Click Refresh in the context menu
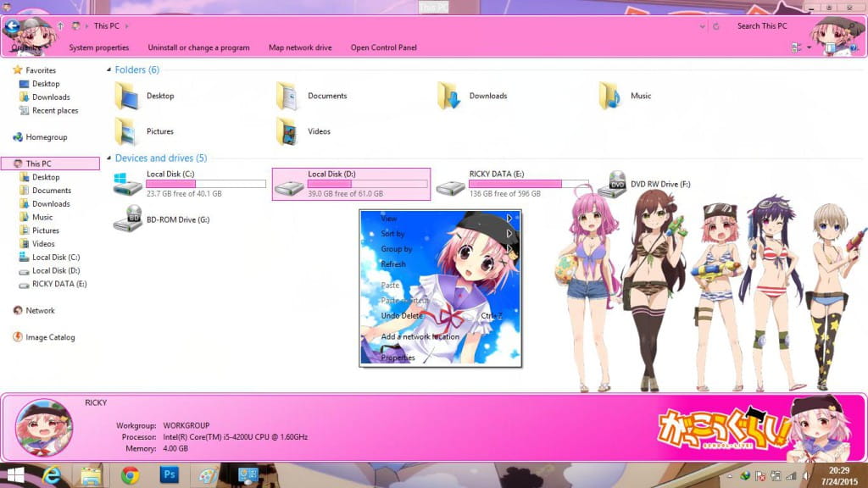 (x=393, y=264)
